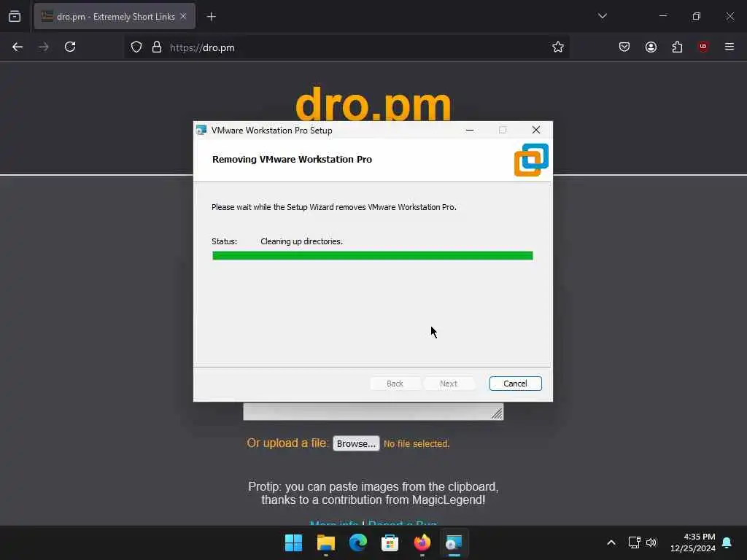Open the uBlock Origin extension icon

point(703,47)
